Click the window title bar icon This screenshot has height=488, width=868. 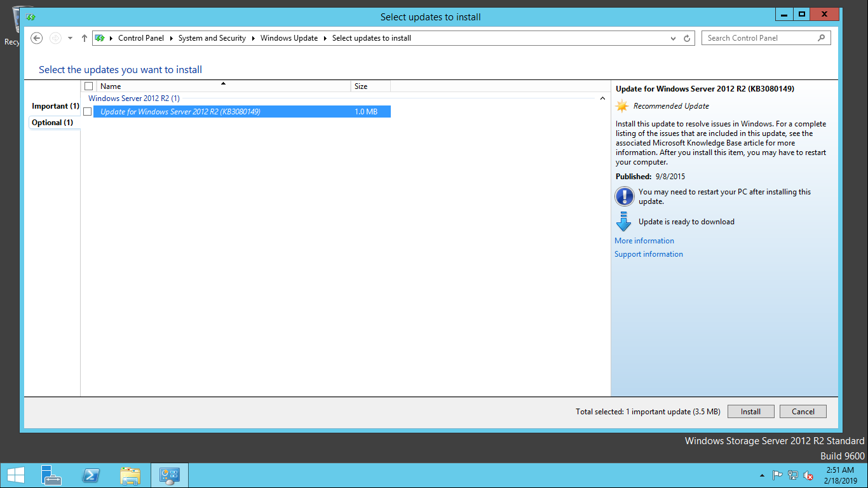pos(31,17)
